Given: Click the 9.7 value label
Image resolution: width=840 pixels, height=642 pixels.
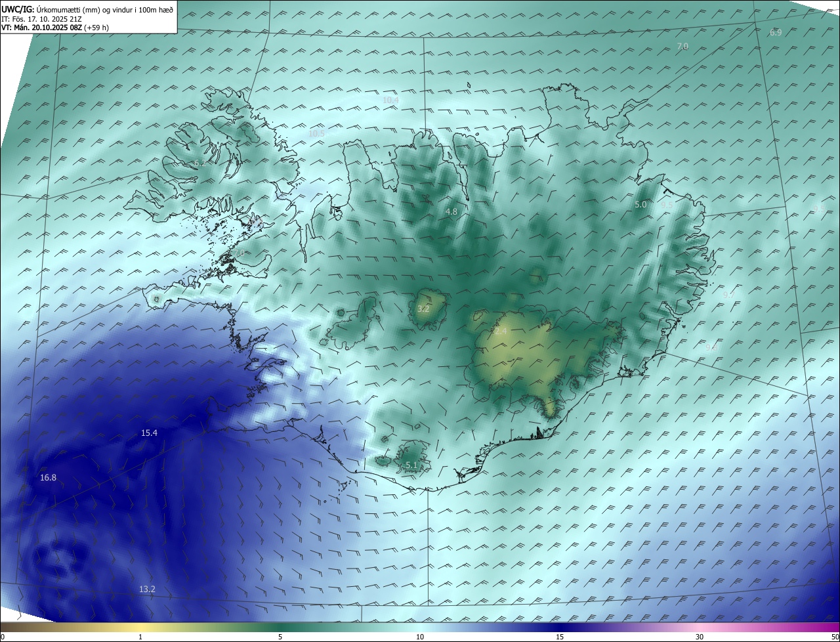Looking at the screenshot, I should click(x=728, y=295).
